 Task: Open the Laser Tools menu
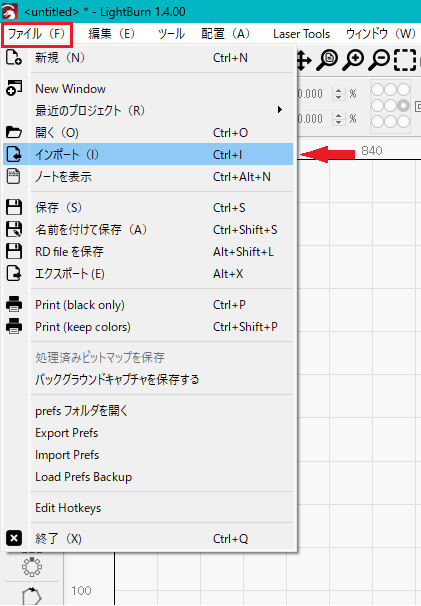(302, 34)
